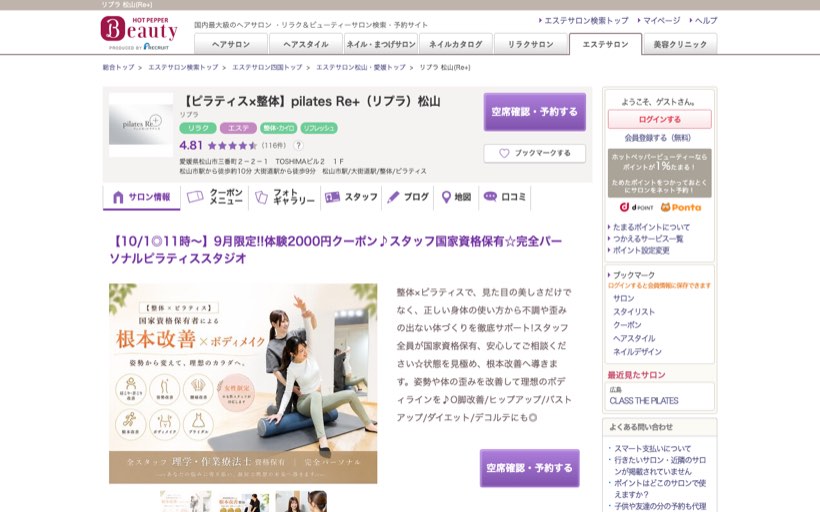Open つかえるサービス一覧 link
The height and width of the screenshot is (512, 820).
click(648, 238)
